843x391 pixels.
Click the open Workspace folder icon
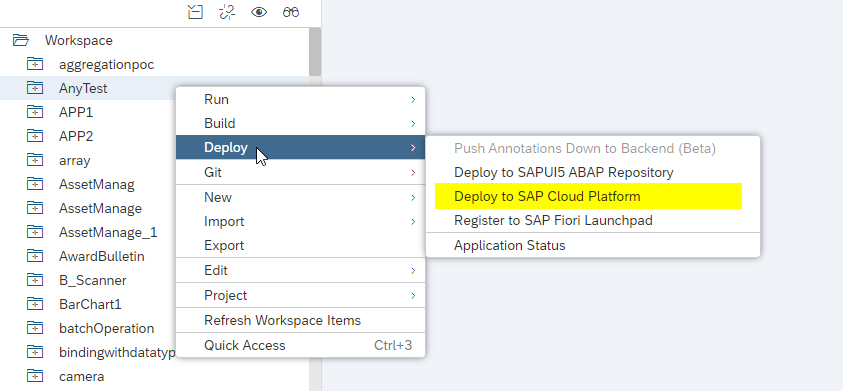click(x=20, y=40)
